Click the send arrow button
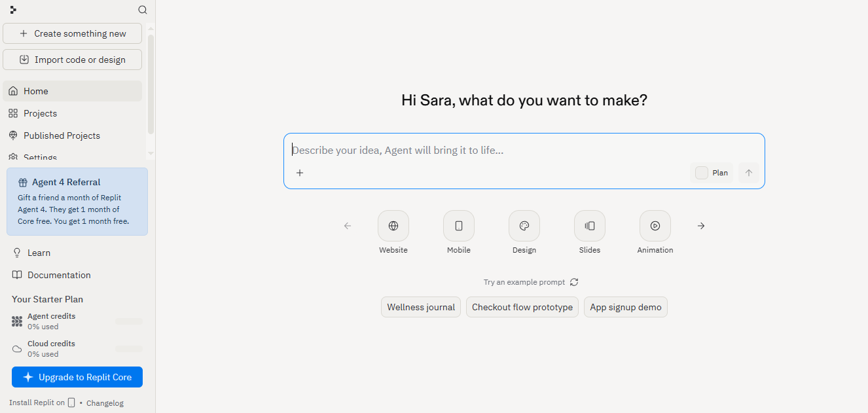868x413 pixels. [x=749, y=173]
